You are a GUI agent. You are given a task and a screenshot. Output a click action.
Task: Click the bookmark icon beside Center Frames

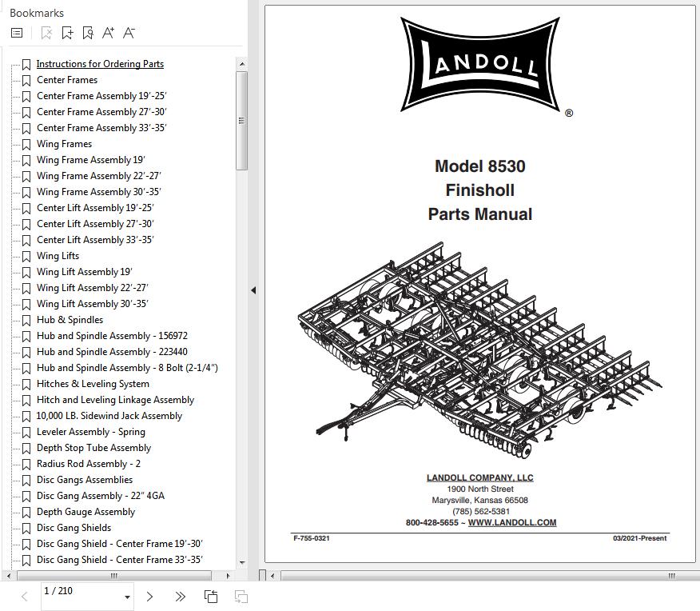tap(26, 81)
